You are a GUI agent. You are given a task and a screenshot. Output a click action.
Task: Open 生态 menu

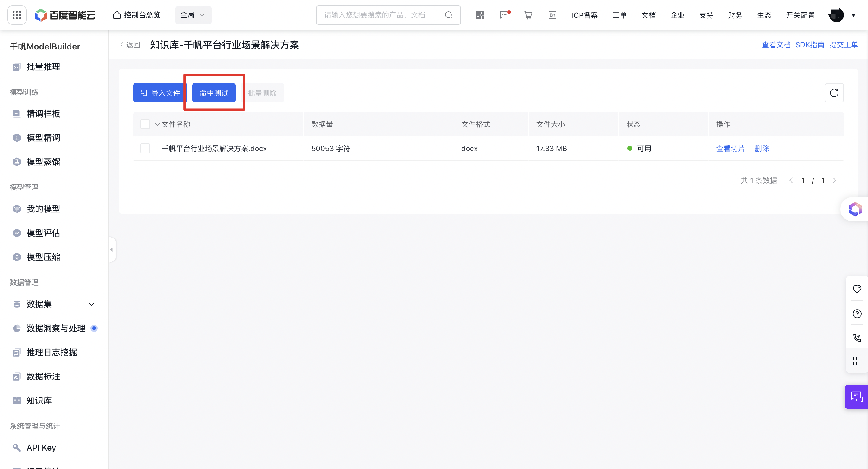tap(764, 15)
